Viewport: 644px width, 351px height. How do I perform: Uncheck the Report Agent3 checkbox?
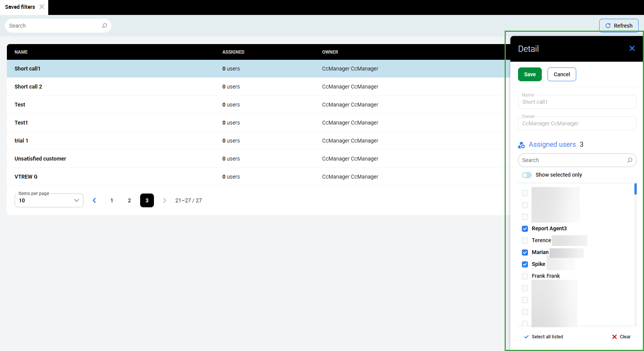tap(525, 228)
